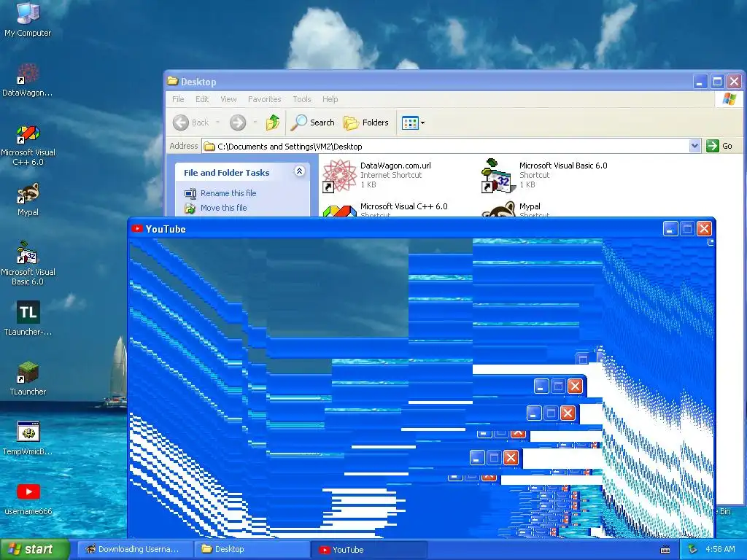The image size is (747, 560).
Task: Go up one folder level
Action: click(x=273, y=122)
